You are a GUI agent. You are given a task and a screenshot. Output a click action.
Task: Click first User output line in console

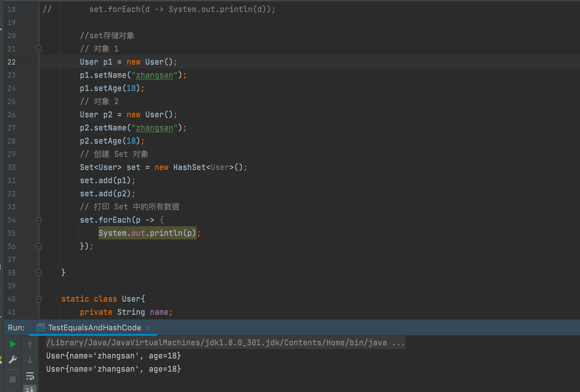[114, 356]
